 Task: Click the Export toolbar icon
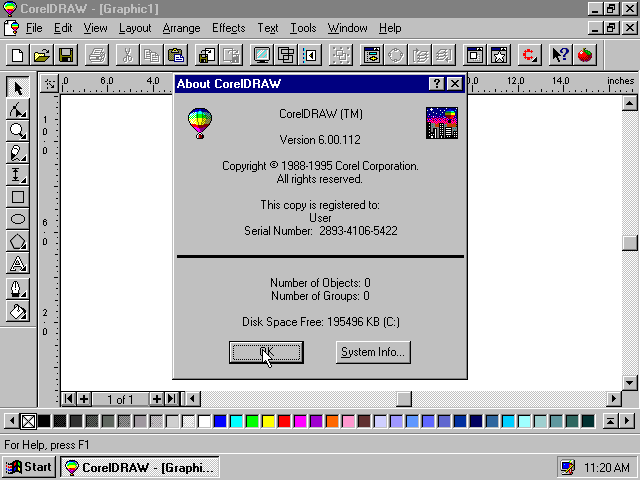[x=231, y=55]
